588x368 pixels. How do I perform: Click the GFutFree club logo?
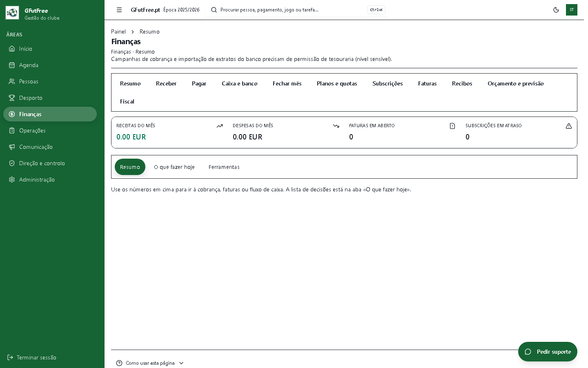click(12, 13)
